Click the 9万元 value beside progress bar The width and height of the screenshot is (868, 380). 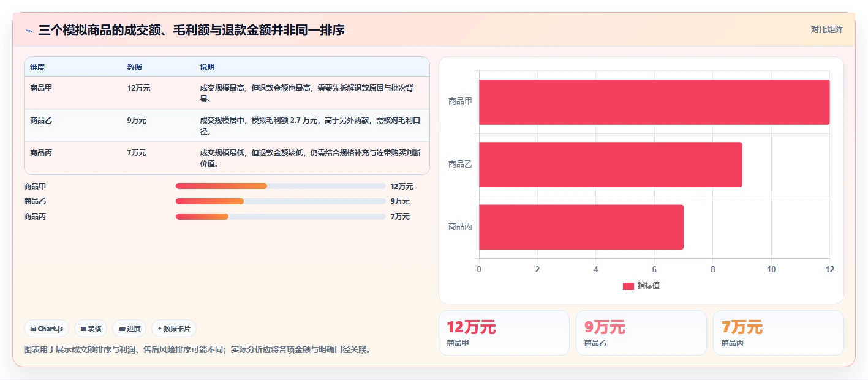[400, 201]
